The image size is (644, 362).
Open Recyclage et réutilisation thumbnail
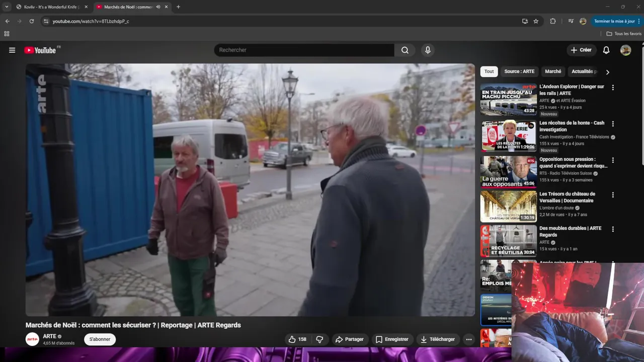tap(508, 241)
